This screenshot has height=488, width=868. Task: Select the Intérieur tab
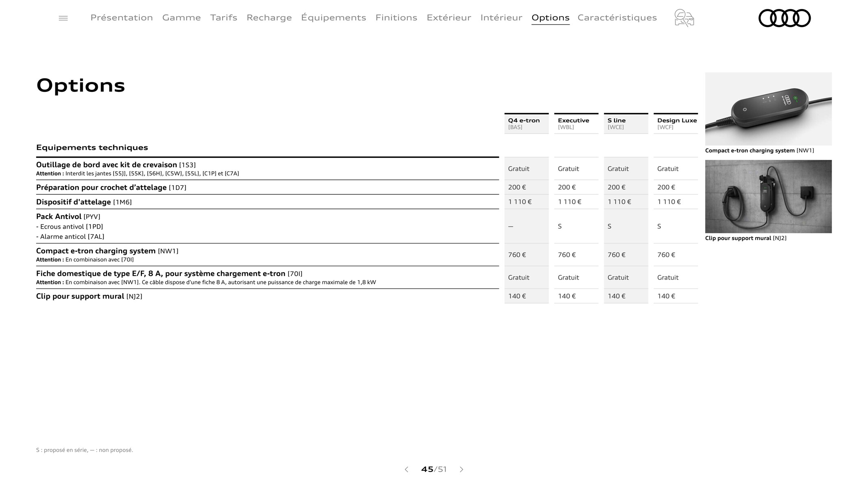coord(501,17)
